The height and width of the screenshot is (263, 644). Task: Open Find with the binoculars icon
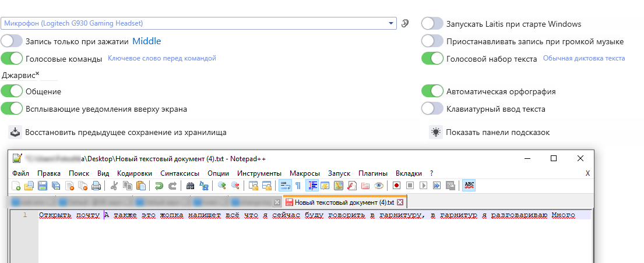click(190, 186)
